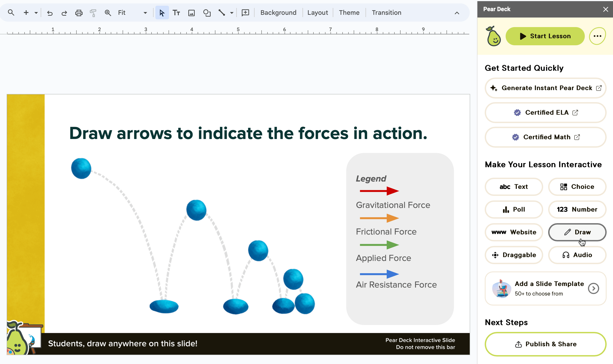
Task: Click the Make Your Lesson Interactive heading
Action: click(x=543, y=164)
